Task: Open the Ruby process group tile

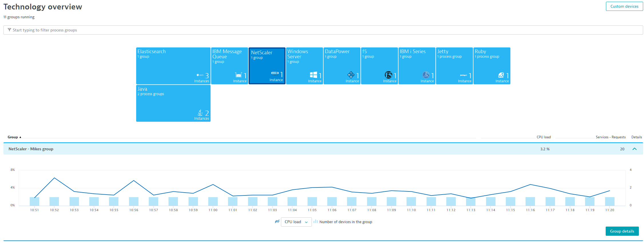Action: [x=492, y=66]
